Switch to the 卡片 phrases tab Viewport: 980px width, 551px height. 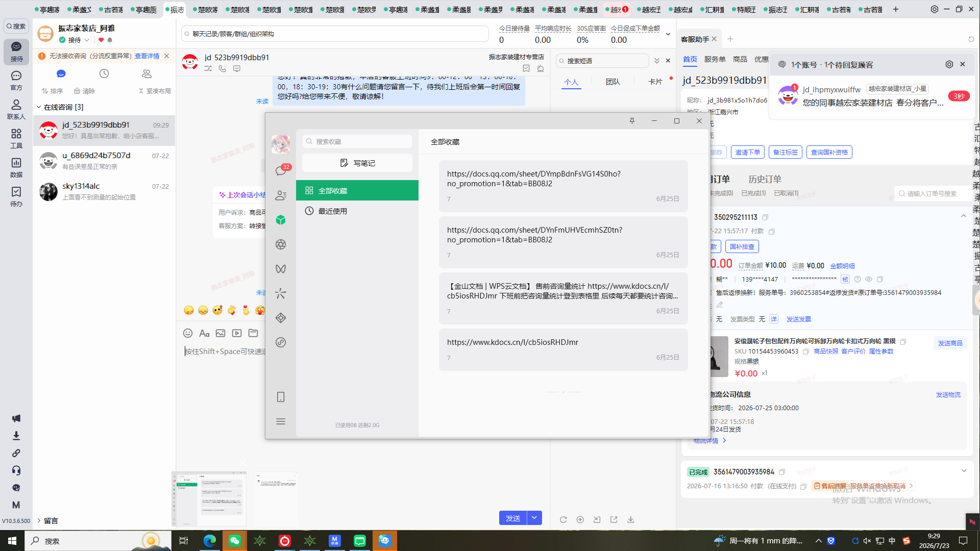click(655, 82)
